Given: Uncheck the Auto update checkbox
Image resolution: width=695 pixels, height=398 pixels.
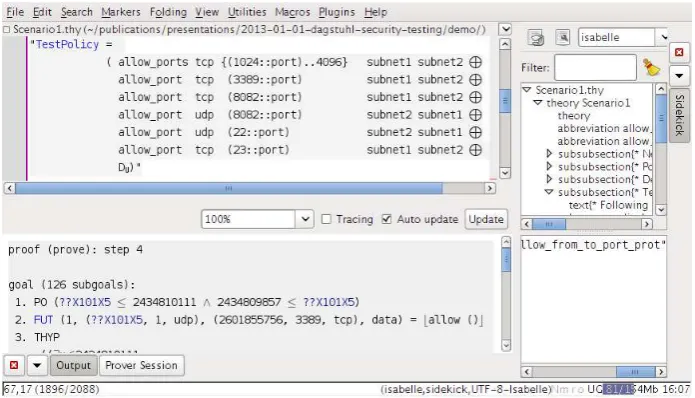Looking at the screenshot, I should coord(387,219).
